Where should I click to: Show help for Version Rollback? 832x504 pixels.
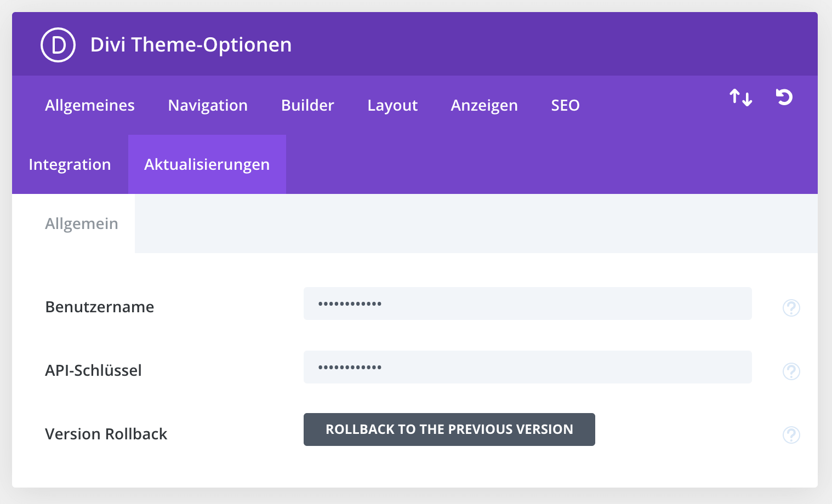(x=791, y=435)
